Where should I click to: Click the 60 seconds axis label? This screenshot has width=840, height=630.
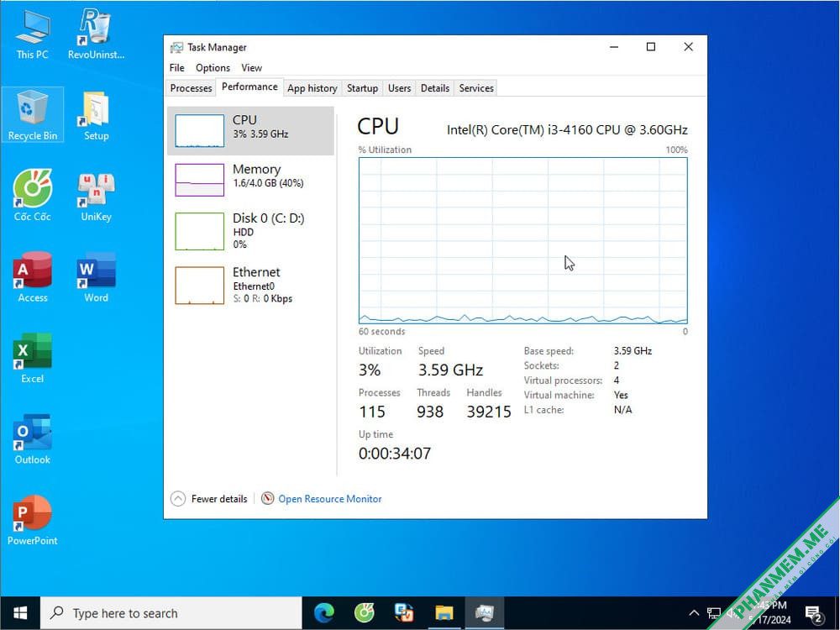[x=382, y=332]
